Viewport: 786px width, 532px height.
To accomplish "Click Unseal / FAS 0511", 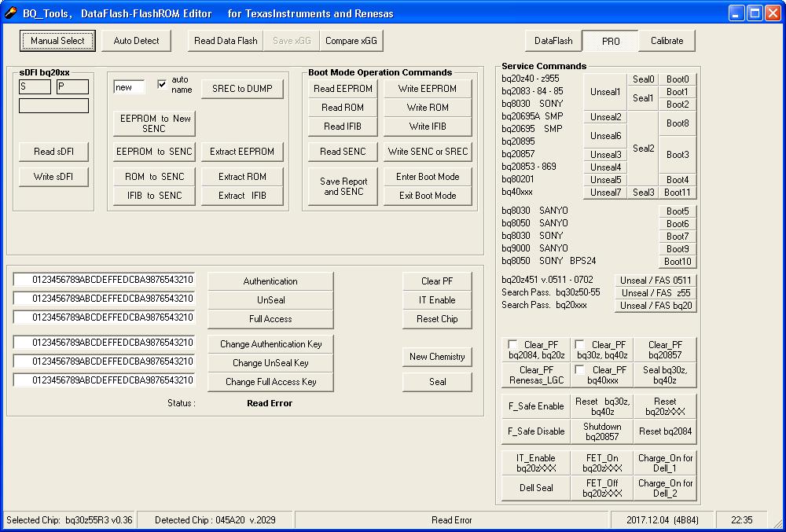I will pos(656,281).
